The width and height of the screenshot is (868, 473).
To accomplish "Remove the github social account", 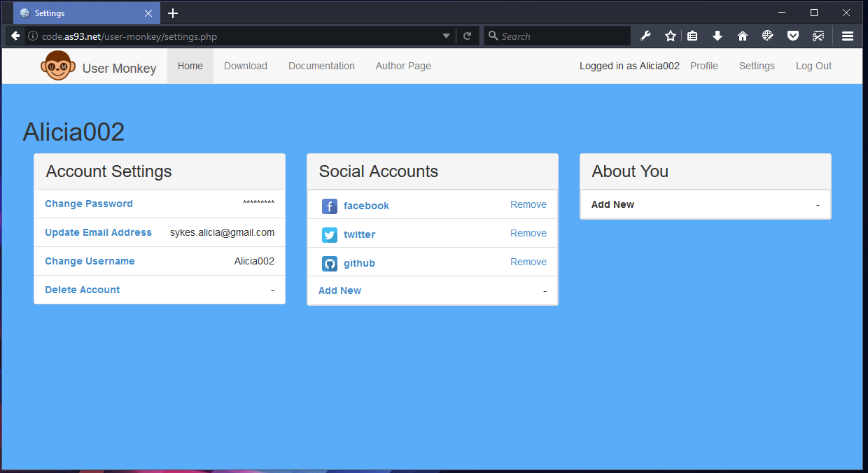I will [528, 262].
